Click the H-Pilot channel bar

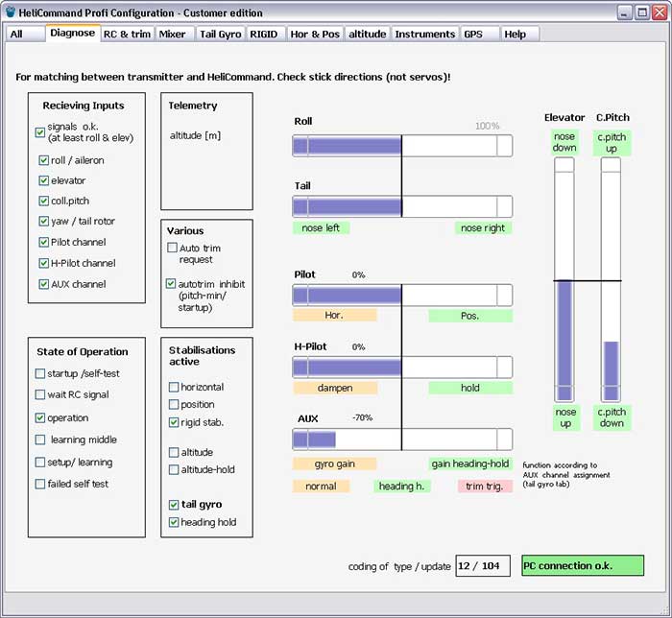click(402, 367)
